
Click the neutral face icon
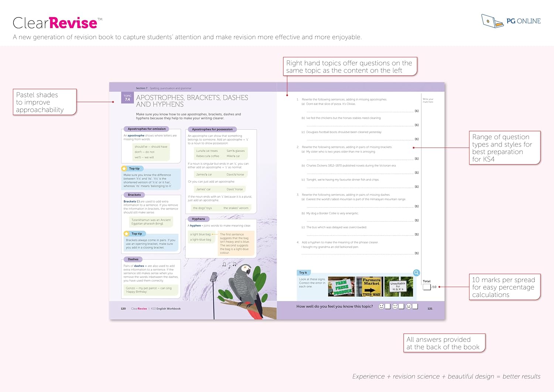(x=395, y=306)
